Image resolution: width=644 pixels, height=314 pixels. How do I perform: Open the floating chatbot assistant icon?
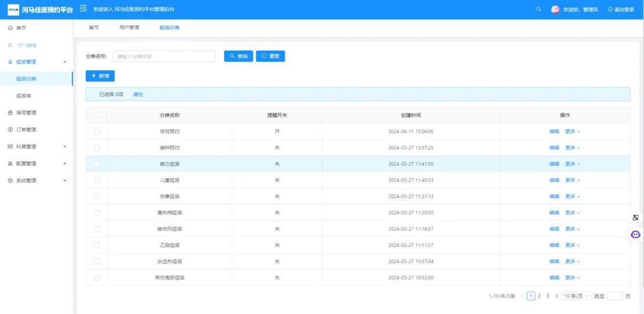point(635,234)
